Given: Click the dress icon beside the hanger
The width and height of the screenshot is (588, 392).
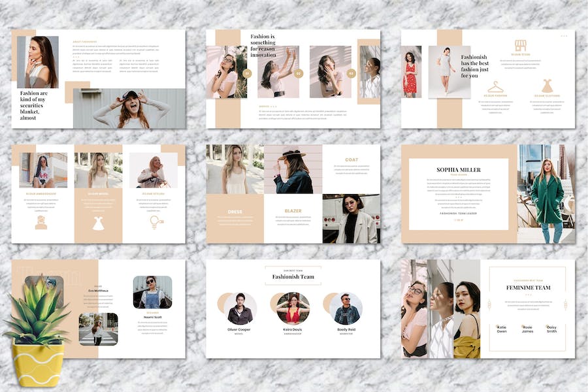Looking at the screenshot, I should tap(547, 86).
